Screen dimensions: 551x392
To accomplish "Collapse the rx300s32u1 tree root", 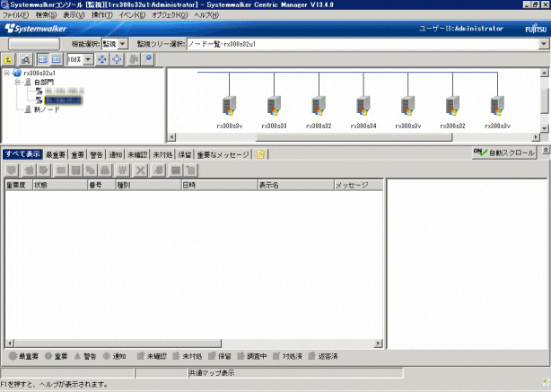I will (x=6, y=73).
